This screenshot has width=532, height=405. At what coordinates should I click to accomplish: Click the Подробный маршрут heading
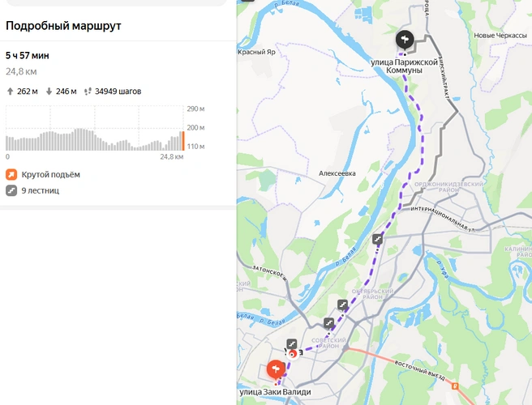pyautogui.click(x=63, y=26)
